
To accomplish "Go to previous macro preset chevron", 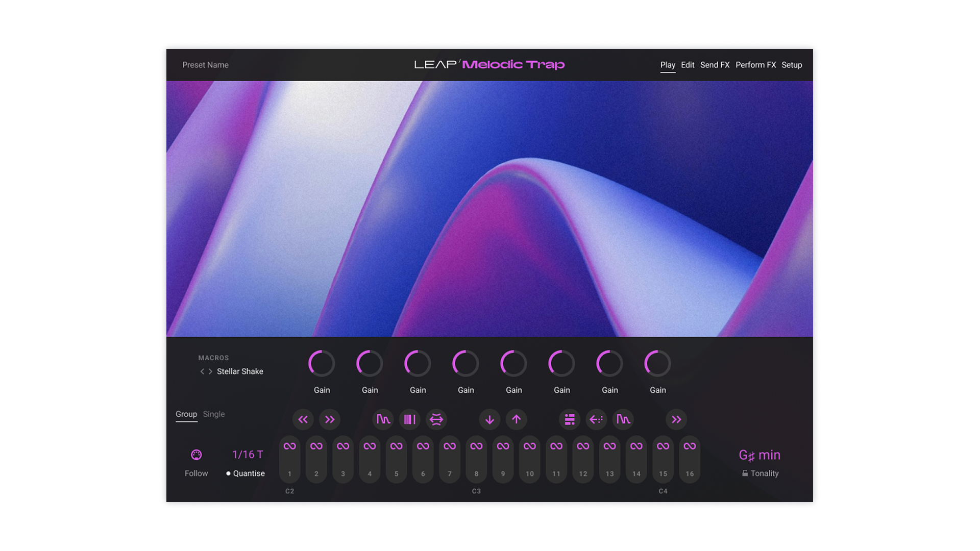I will (x=202, y=371).
